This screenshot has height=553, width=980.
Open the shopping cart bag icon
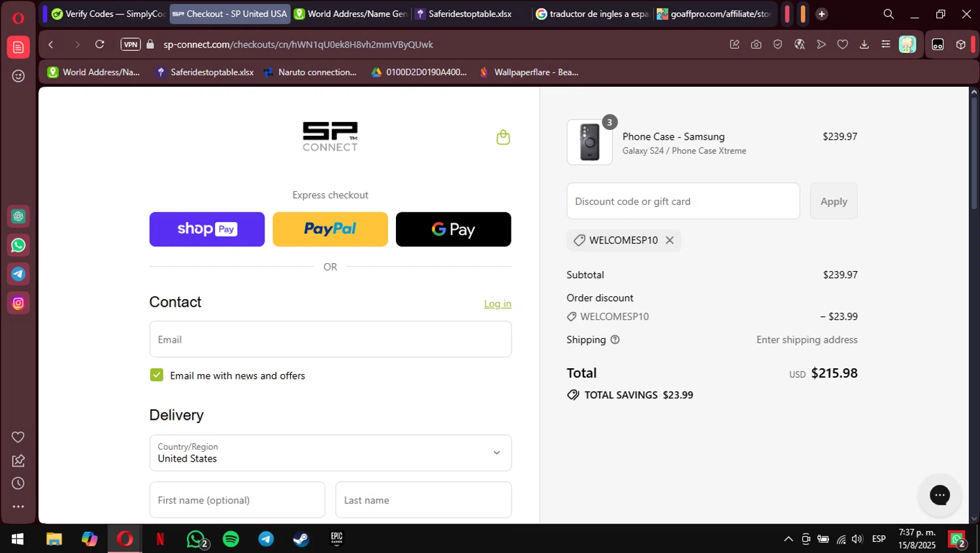[503, 137]
